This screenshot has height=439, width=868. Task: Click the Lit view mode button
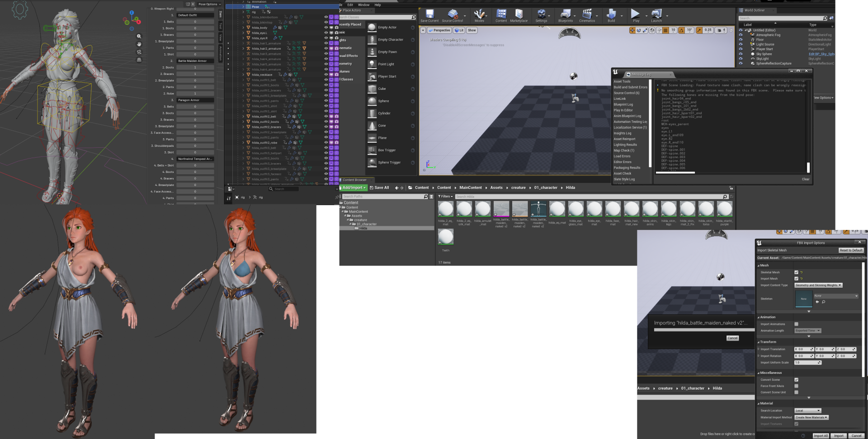click(459, 30)
